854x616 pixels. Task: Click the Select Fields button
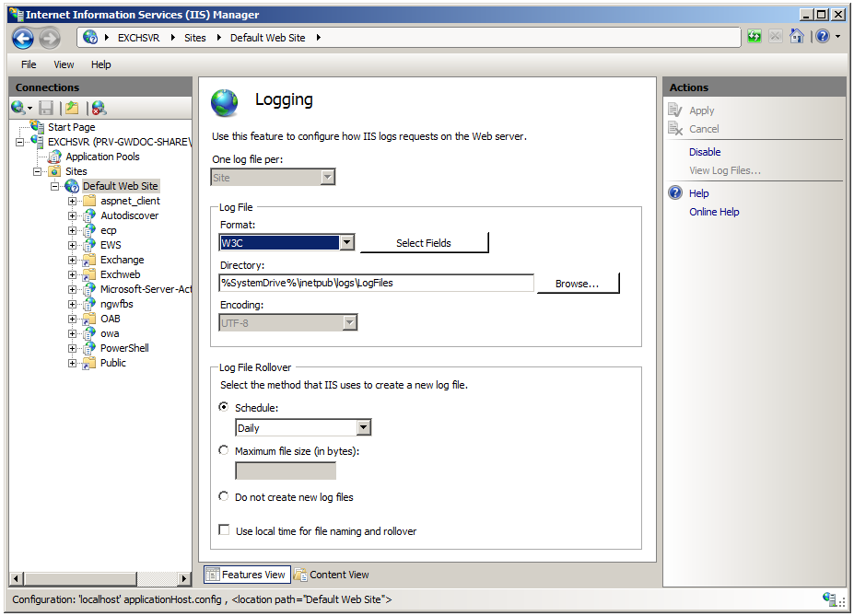424,242
